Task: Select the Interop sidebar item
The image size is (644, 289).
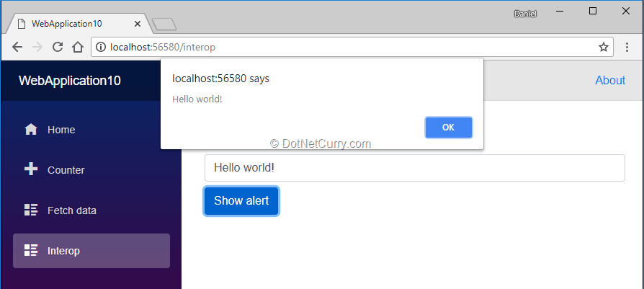Action: [91, 251]
